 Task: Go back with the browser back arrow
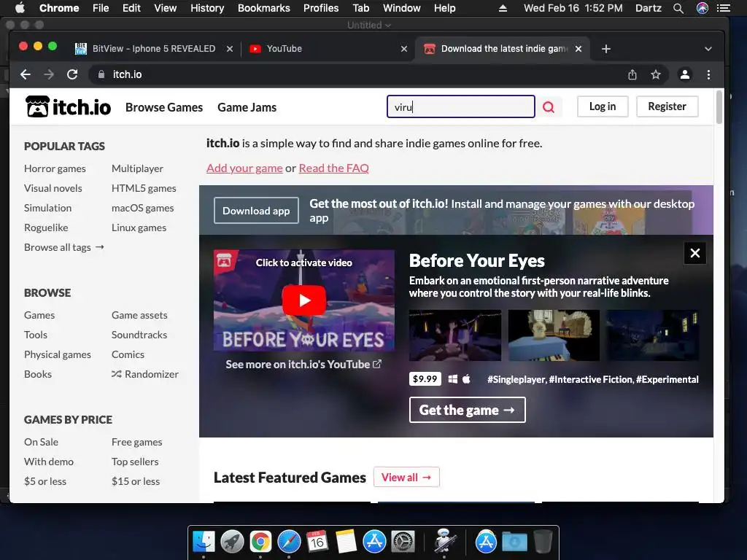pos(26,74)
